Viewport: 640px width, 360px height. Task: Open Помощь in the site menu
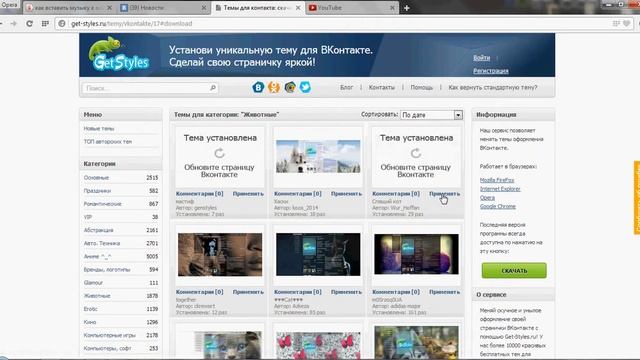click(422, 87)
